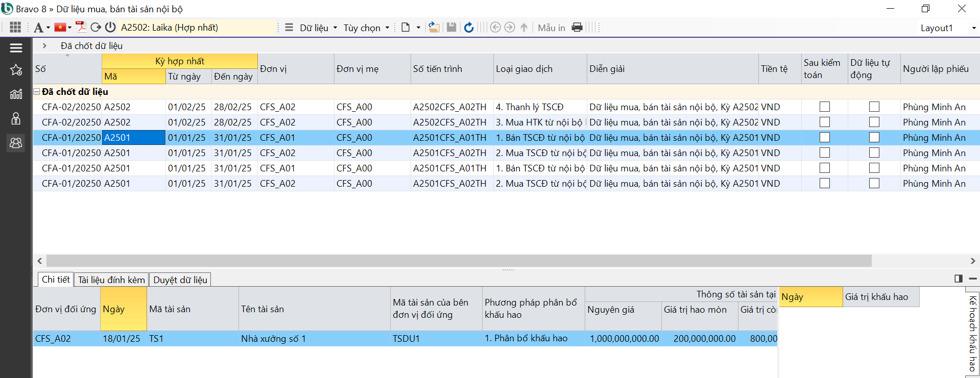Open the Dữ liệu dropdown menu

coord(318,28)
